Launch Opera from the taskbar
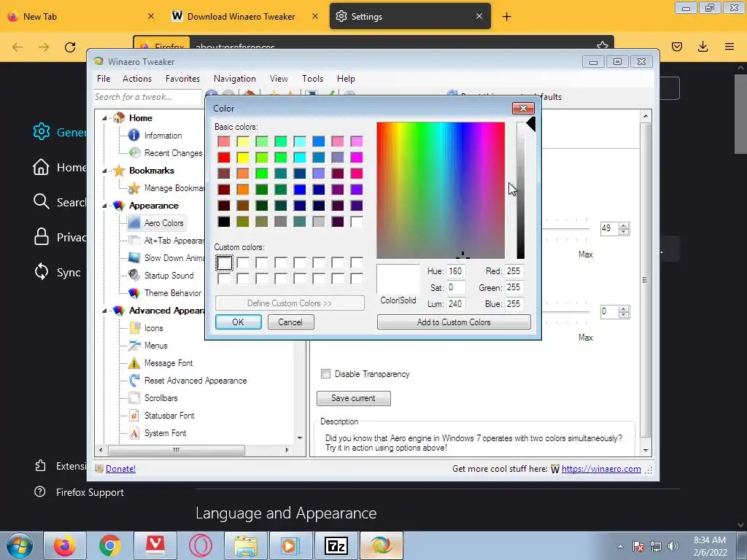The width and height of the screenshot is (747, 560). tap(201, 545)
